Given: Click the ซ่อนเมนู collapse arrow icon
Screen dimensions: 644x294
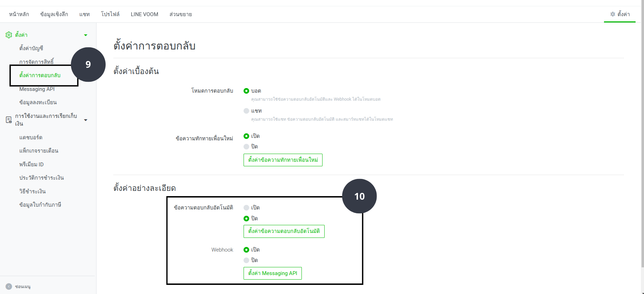Looking at the screenshot, I should click(x=9, y=286).
